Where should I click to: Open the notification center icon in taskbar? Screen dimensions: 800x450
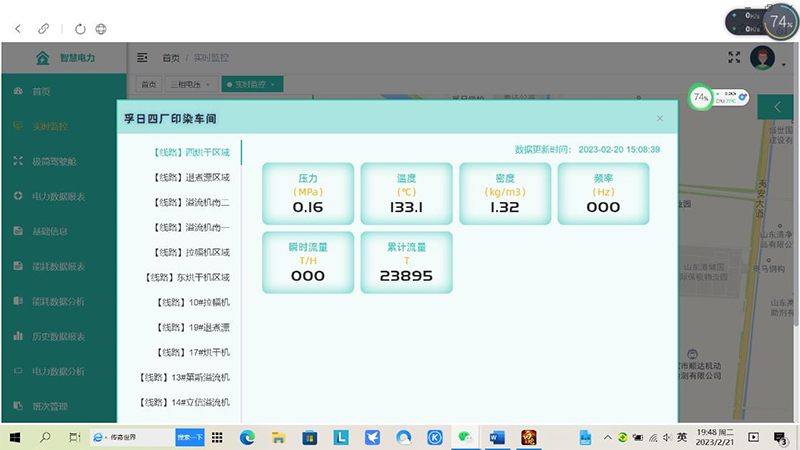pos(780,438)
